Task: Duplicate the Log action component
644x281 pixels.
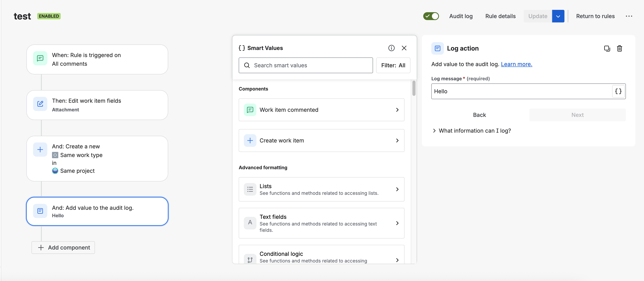Action: tap(607, 48)
